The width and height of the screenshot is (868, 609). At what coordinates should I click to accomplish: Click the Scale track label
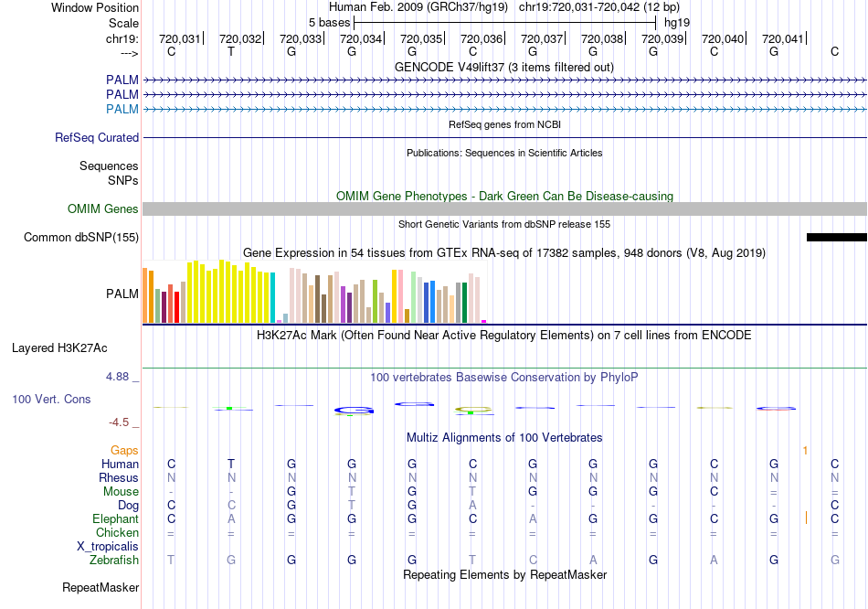123,23
